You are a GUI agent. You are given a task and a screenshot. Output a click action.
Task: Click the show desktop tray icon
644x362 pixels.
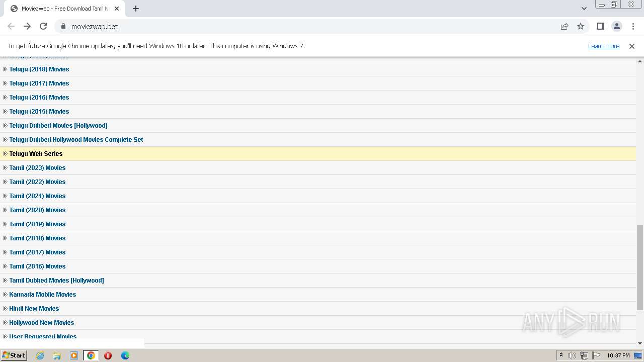tap(638, 355)
